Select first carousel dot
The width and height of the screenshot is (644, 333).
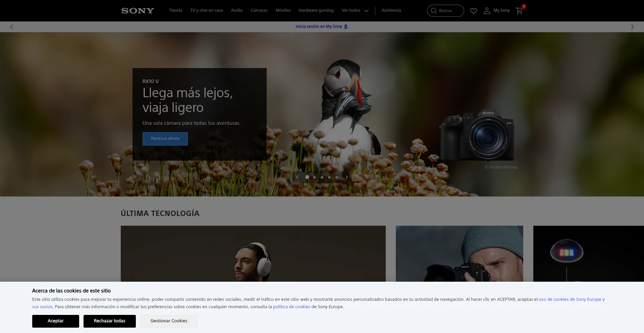coord(307,177)
